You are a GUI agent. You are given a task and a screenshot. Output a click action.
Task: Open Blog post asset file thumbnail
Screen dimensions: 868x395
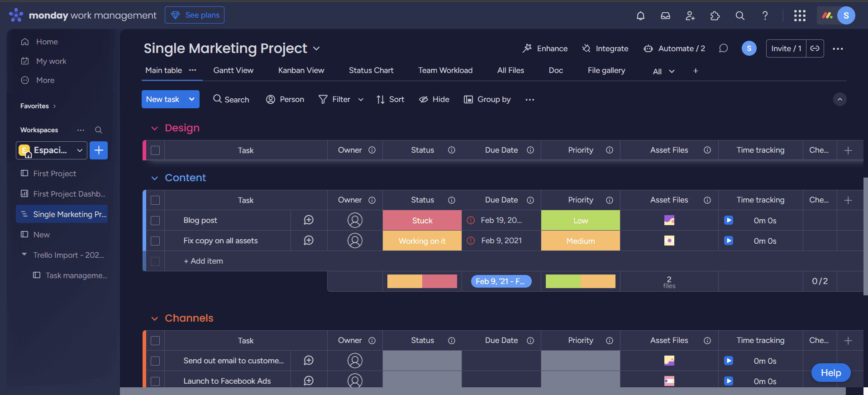tap(669, 221)
